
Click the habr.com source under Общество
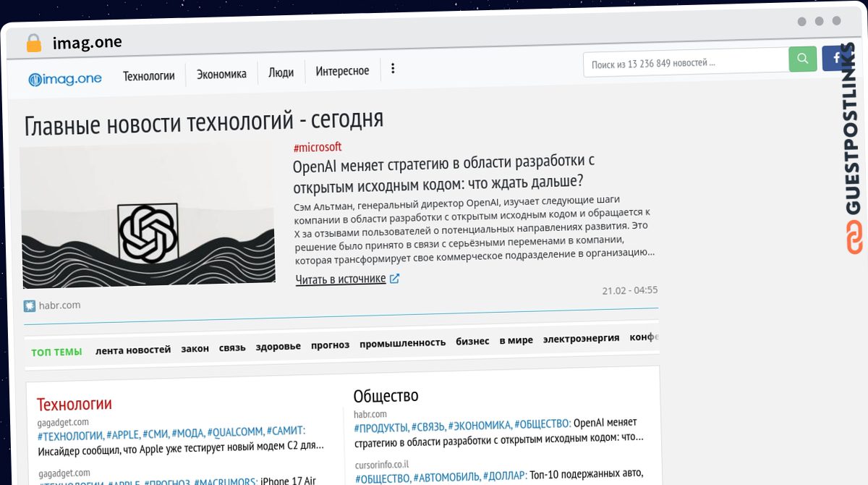pyautogui.click(x=370, y=414)
